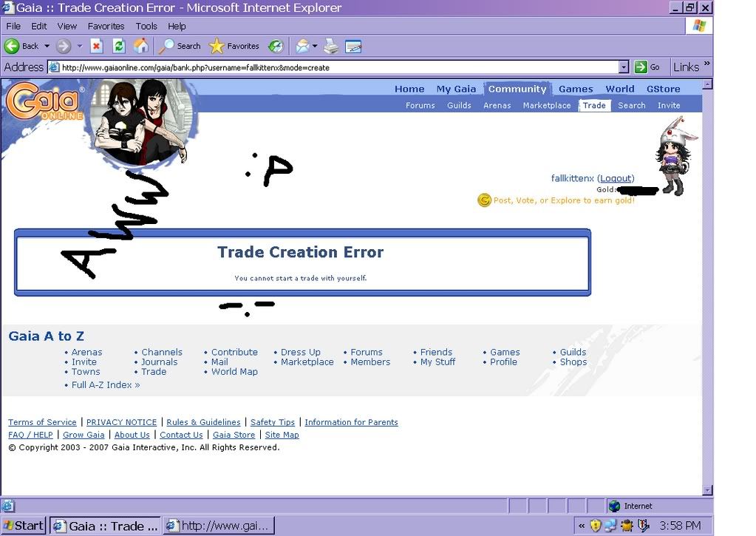
Task: Click the taskbar clock 3:58 PM
Action: 680,526
